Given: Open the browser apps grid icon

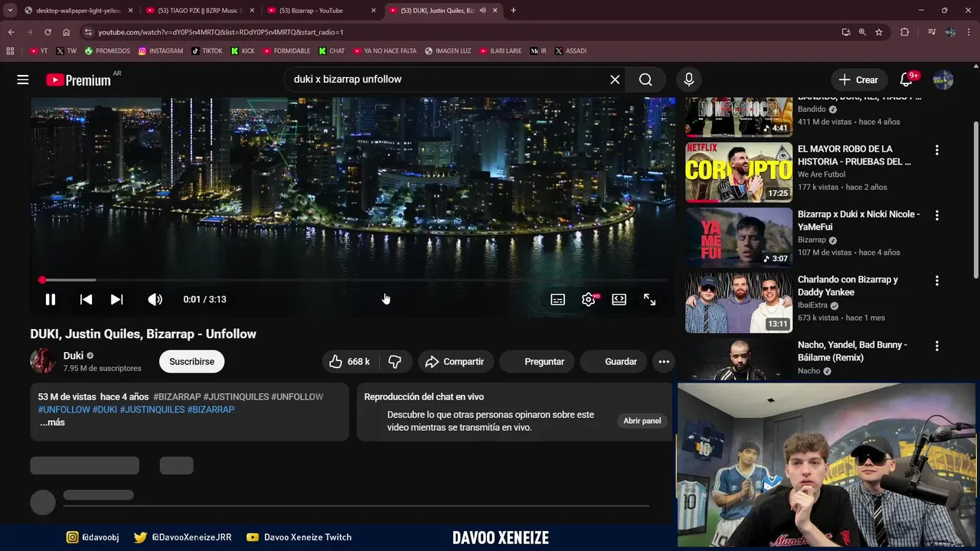Looking at the screenshot, I should click(x=10, y=51).
